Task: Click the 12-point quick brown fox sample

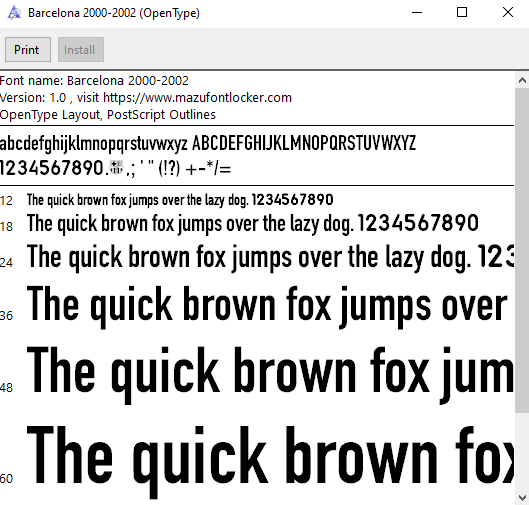Action: click(180, 200)
